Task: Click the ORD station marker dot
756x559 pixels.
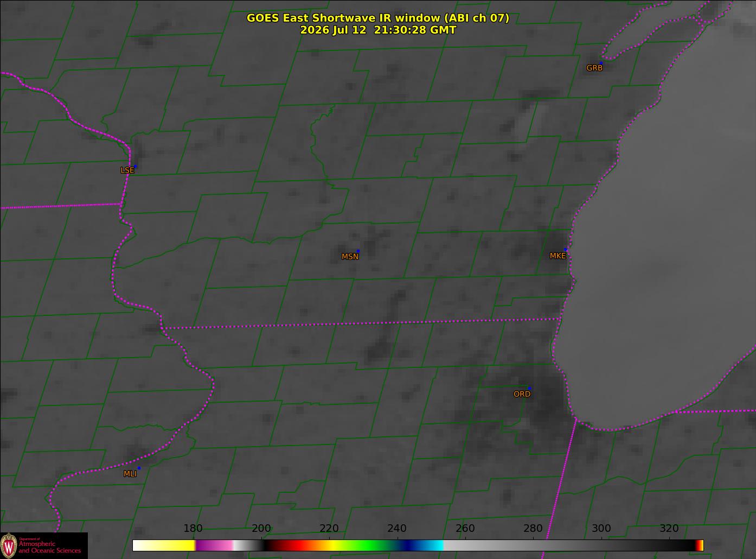Action: tap(529, 388)
